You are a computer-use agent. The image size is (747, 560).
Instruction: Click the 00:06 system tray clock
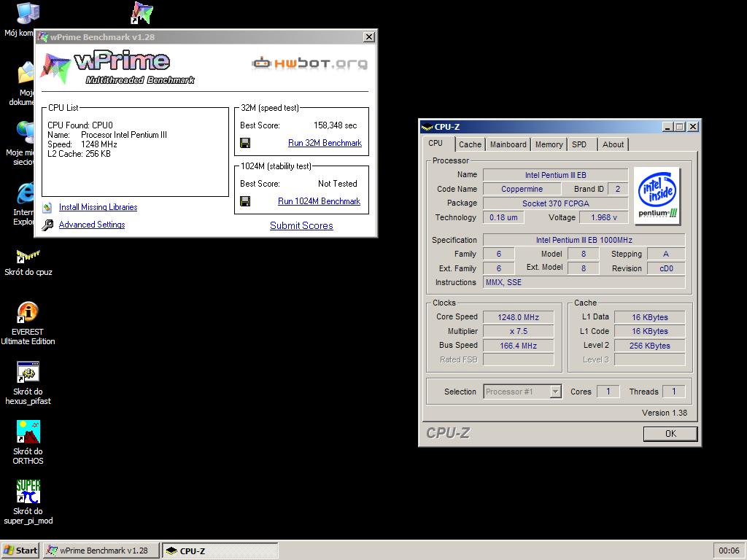729,551
